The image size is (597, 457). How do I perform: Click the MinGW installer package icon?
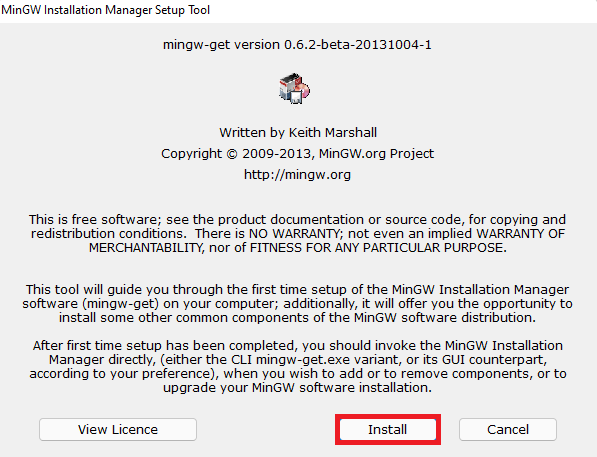pos(294,88)
